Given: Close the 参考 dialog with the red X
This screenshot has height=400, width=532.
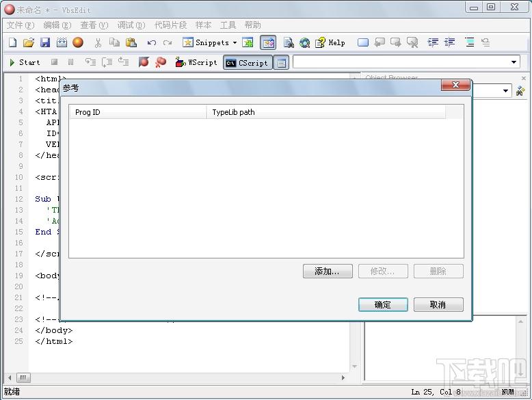Looking at the screenshot, I should 455,85.
